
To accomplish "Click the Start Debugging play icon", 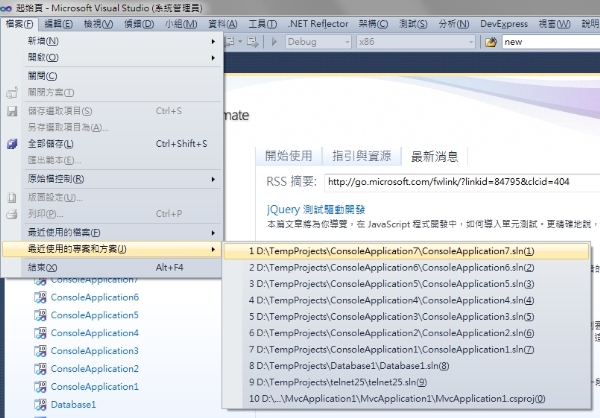I will tap(274, 42).
